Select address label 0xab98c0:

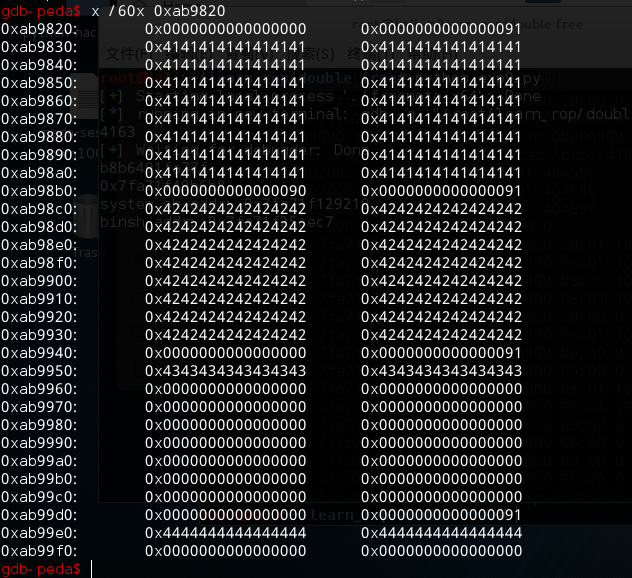(x=39, y=209)
